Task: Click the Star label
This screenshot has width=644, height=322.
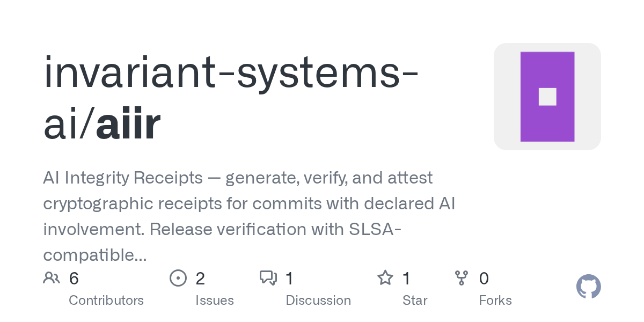Action: click(415, 300)
